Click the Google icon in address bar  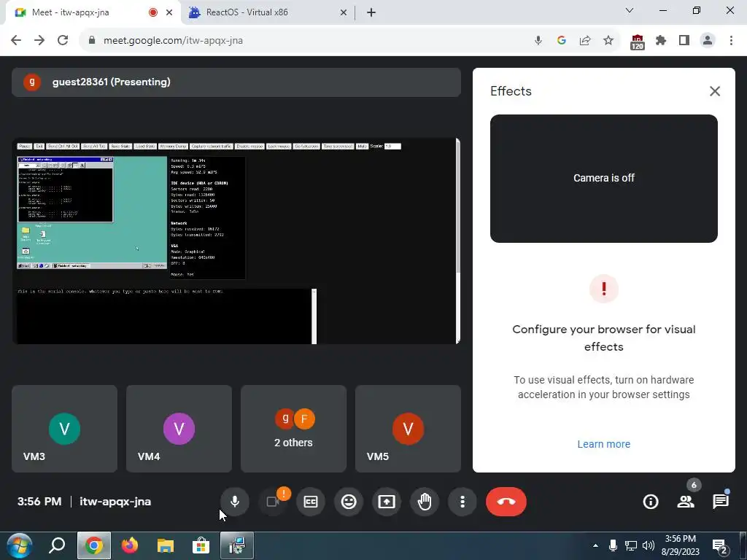tap(561, 41)
